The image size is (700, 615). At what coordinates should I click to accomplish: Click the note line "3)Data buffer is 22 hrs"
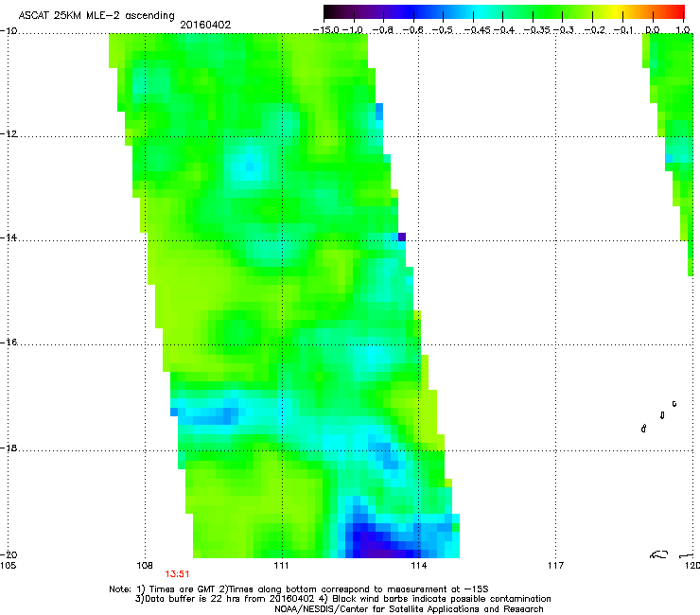(342, 599)
